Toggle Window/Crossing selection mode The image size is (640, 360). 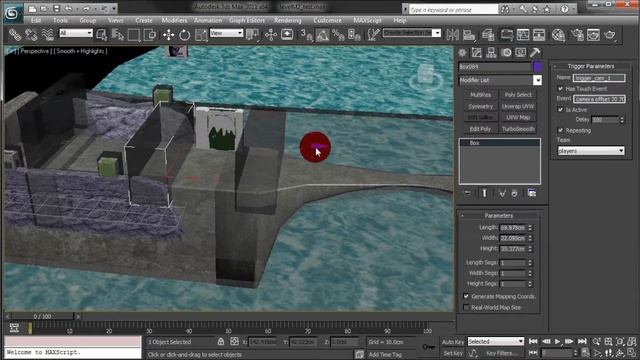[150, 35]
